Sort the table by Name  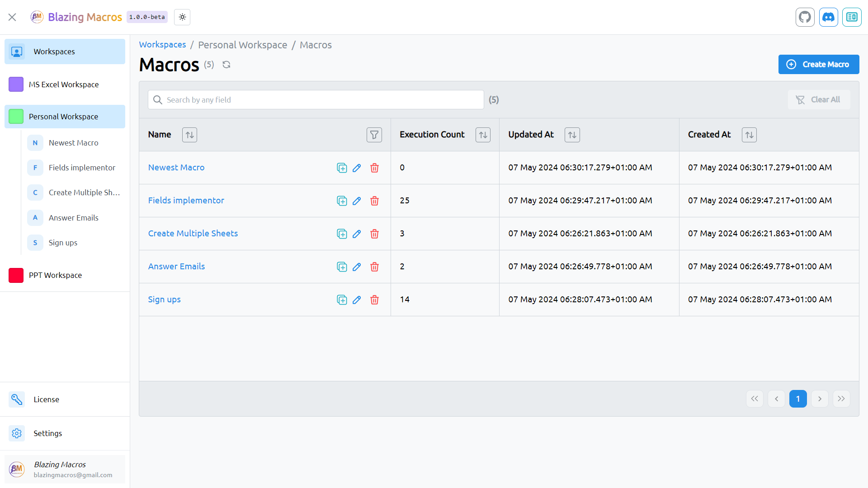pyautogui.click(x=189, y=135)
